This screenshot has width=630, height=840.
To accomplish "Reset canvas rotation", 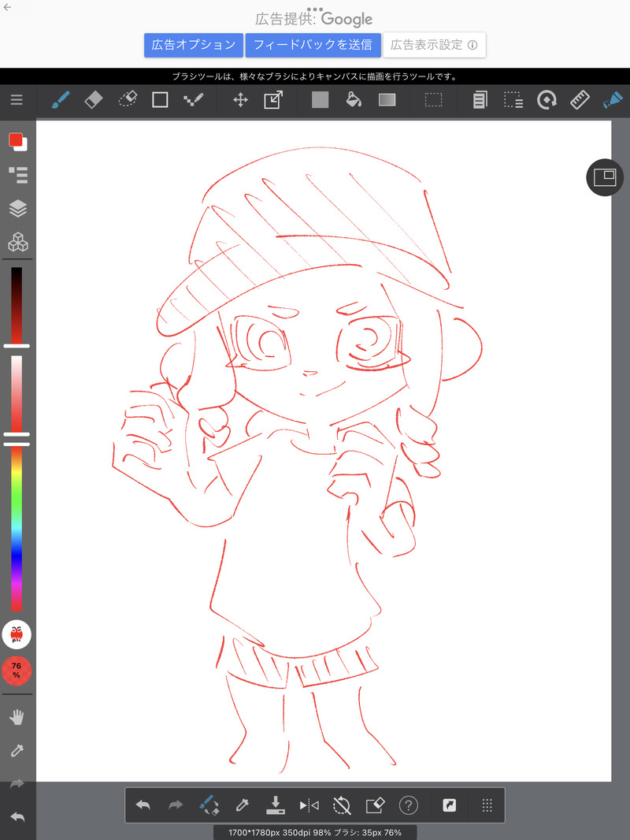I will (x=342, y=805).
